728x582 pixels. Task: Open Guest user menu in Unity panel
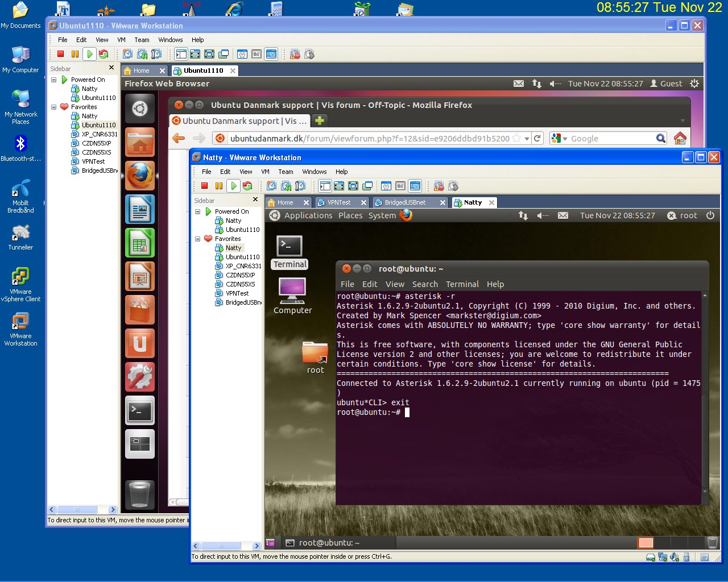666,84
